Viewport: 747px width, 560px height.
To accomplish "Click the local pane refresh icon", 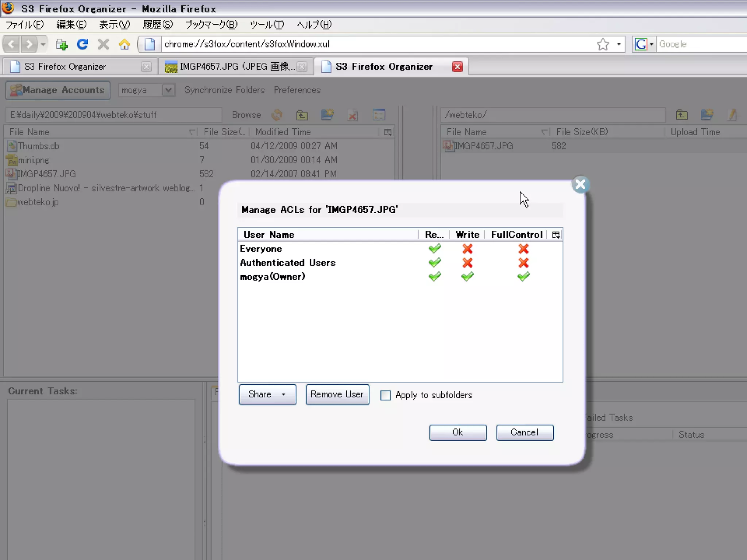I will (x=277, y=115).
